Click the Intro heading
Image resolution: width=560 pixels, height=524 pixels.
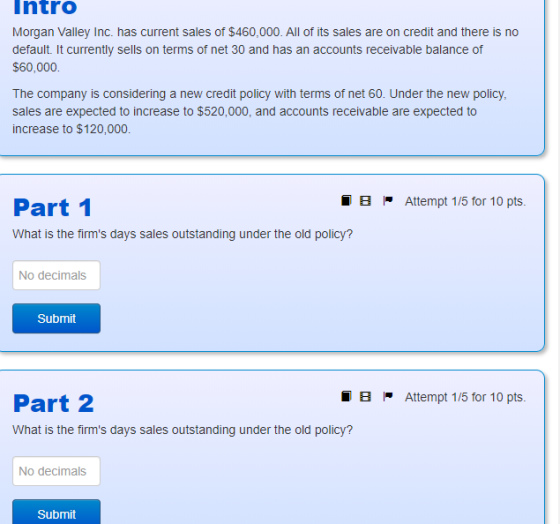click(x=45, y=7)
